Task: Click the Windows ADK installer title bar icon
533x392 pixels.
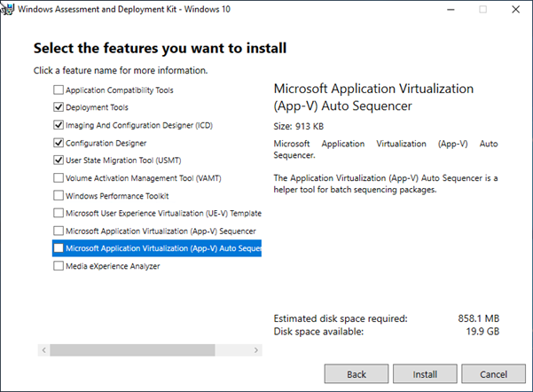Action: click(x=7, y=9)
